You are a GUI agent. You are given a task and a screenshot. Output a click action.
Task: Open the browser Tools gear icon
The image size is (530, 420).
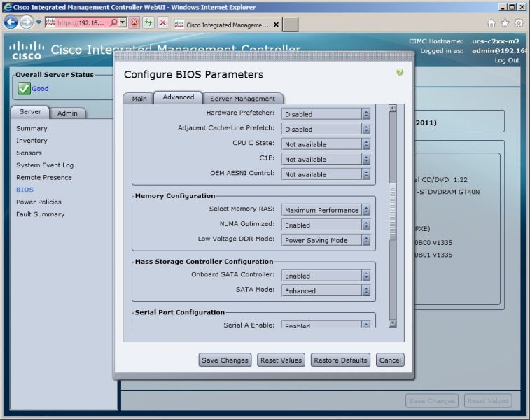point(519,23)
